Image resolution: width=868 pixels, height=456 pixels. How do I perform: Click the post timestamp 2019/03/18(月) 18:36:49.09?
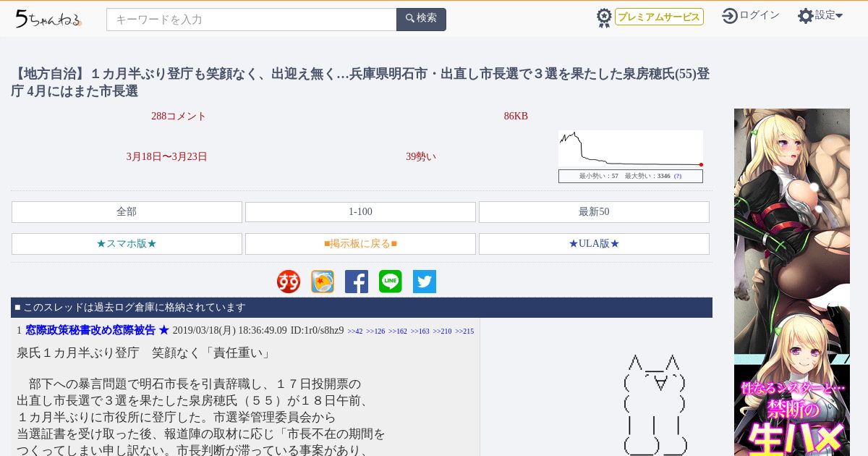click(x=229, y=330)
